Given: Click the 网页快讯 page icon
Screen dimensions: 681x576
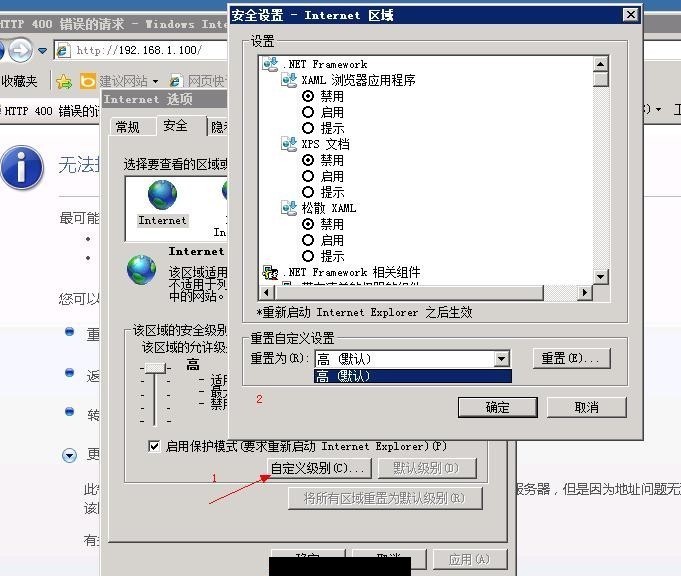Looking at the screenshot, I should coord(175,81).
